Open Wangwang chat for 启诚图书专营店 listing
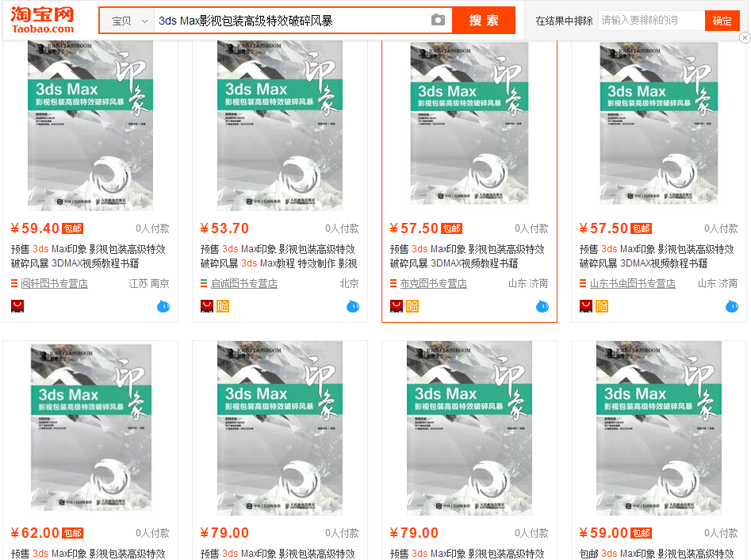Image resolution: width=751 pixels, height=560 pixels. click(x=353, y=306)
